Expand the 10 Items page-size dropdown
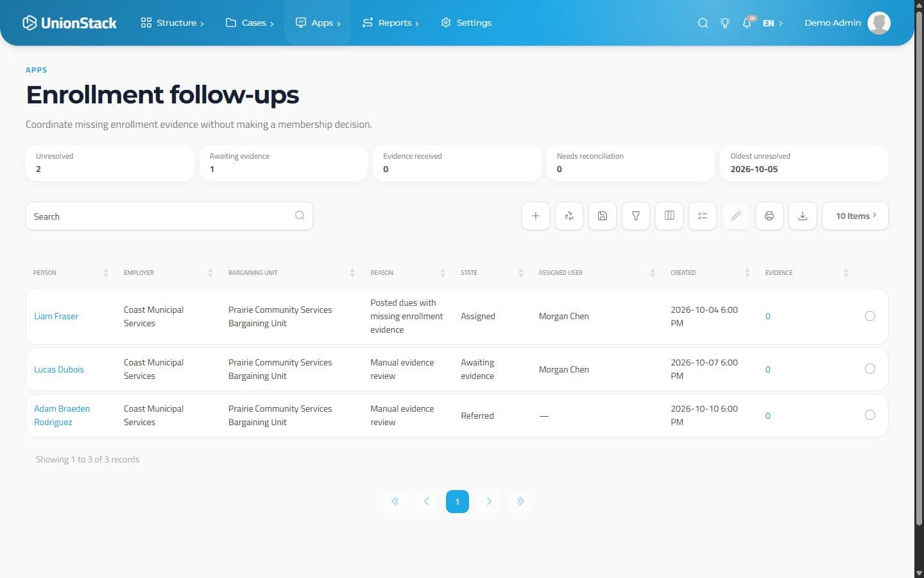The image size is (924, 578). pos(855,216)
